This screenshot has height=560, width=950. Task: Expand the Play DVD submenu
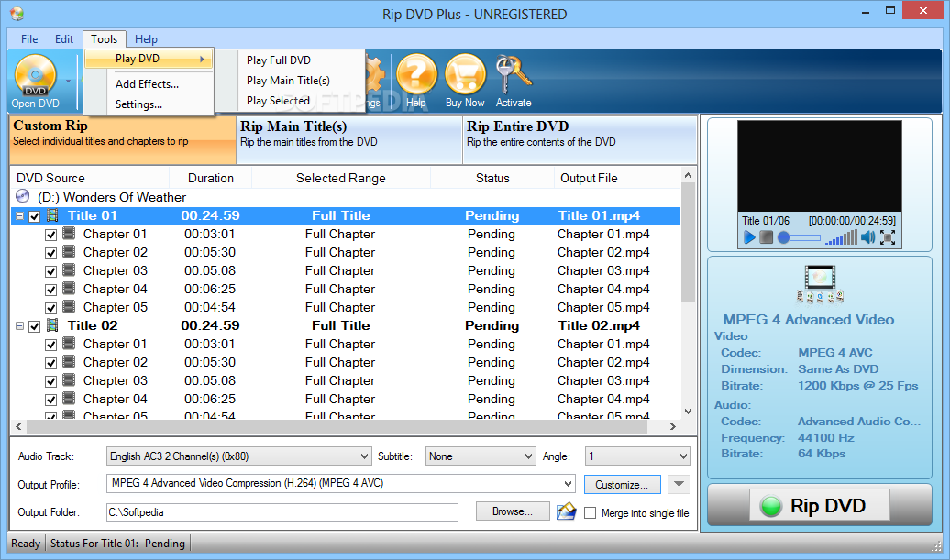click(x=149, y=59)
